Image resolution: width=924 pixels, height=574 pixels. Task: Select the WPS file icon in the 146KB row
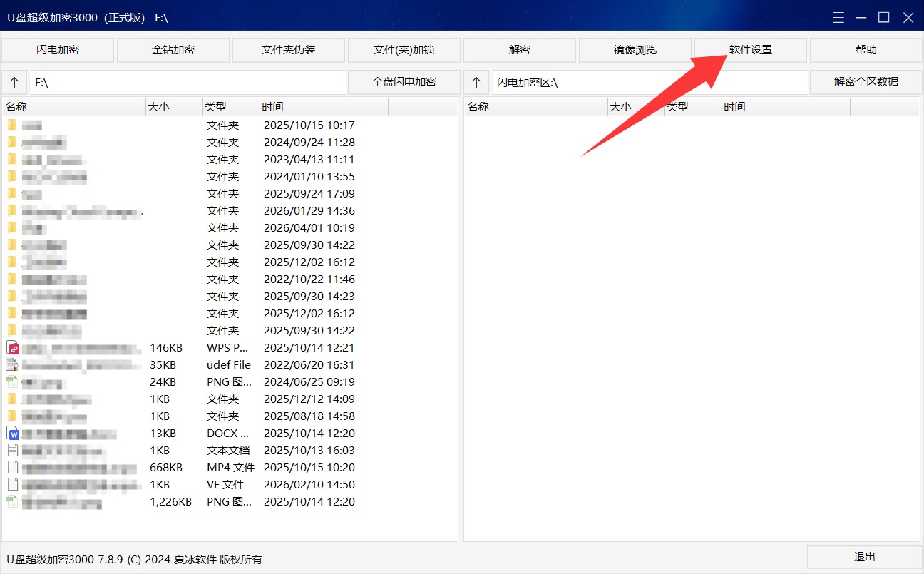12,347
